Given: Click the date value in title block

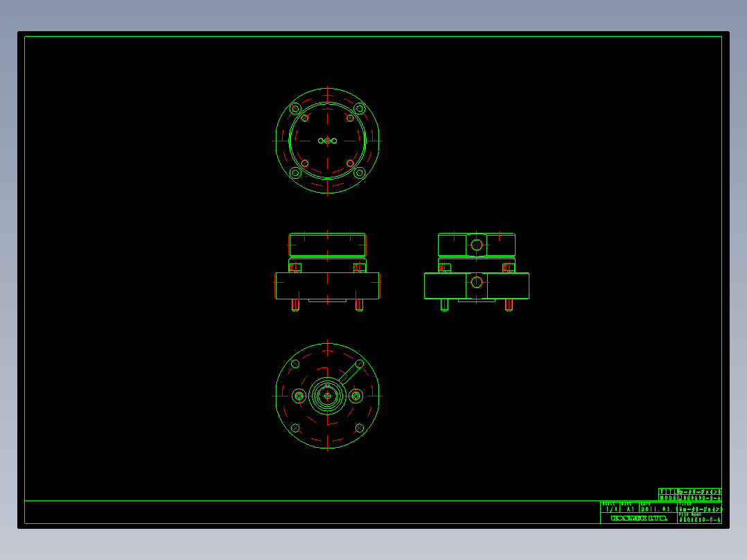Looking at the screenshot, I should point(658,509).
